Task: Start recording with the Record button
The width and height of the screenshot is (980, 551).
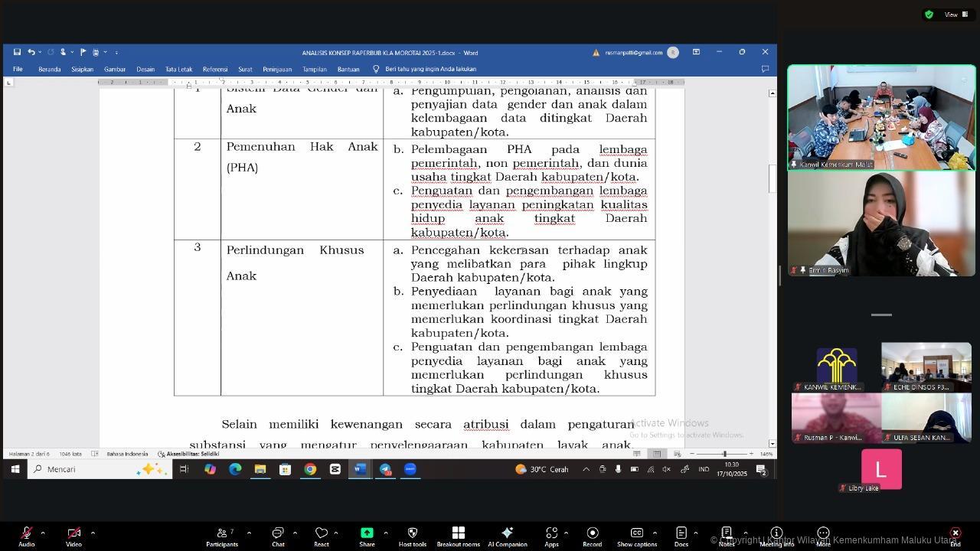Action: (x=592, y=533)
